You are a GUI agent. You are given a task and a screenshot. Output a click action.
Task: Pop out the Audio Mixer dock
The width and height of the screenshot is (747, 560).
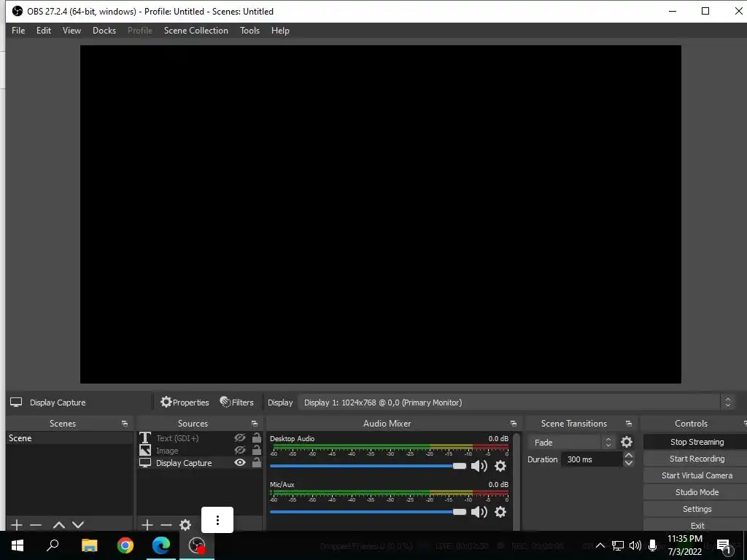coord(513,424)
